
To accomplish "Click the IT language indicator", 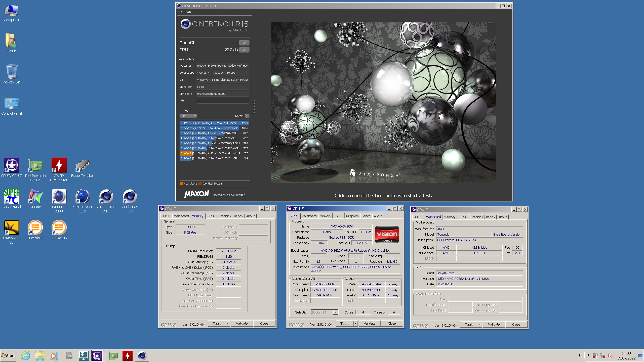I will pyautogui.click(x=580, y=355).
